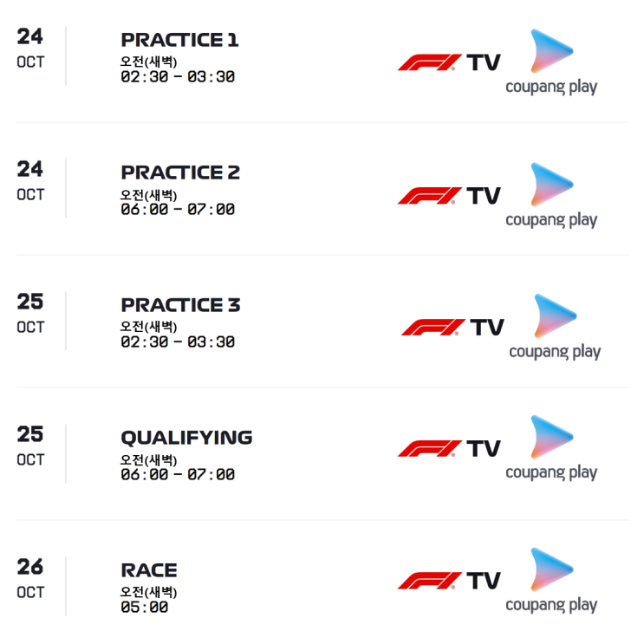Click the F1 TV logo for Qualifying
Viewport: 644px width, 644px height.
click(449, 448)
